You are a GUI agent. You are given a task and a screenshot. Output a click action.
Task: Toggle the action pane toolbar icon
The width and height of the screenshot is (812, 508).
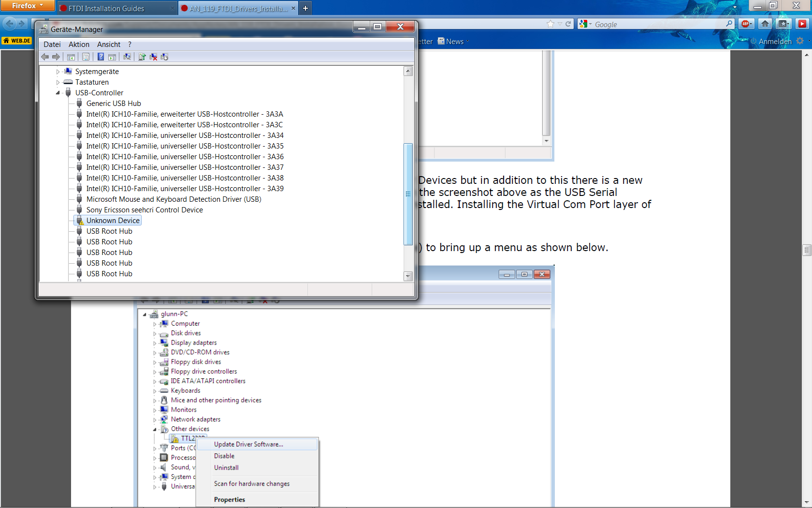coord(112,57)
